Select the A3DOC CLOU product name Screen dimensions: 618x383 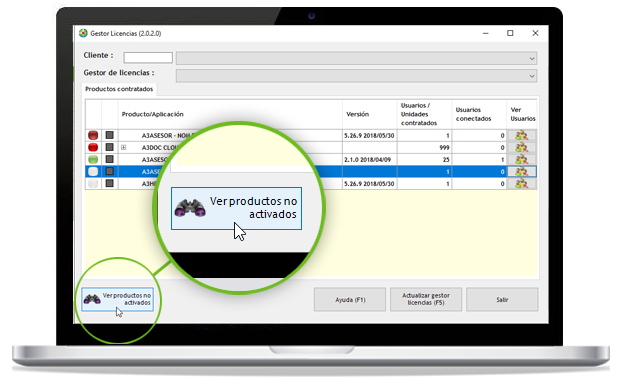point(159,147)
